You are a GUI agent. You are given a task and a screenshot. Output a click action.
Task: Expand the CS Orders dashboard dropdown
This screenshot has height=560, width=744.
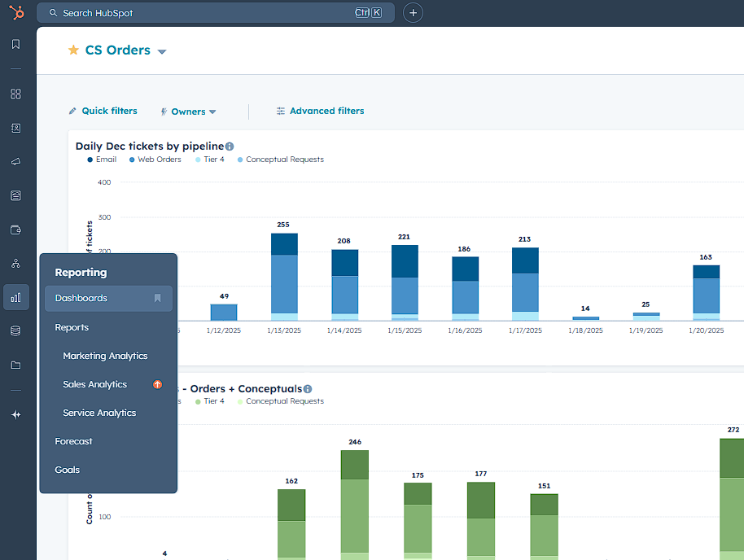tap(162, 51)
